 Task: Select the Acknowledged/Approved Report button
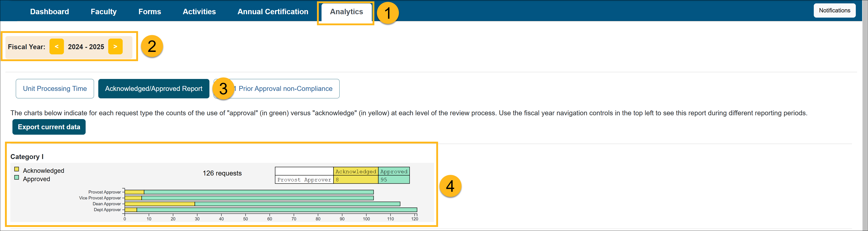pyautogui.click(x=154, y=89)
